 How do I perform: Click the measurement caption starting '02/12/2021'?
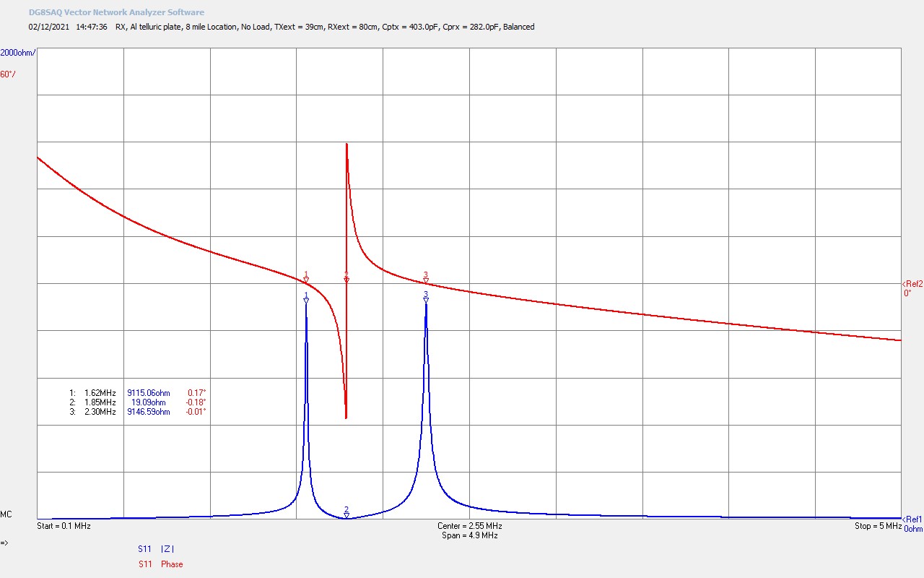click(x=282, y=27)
